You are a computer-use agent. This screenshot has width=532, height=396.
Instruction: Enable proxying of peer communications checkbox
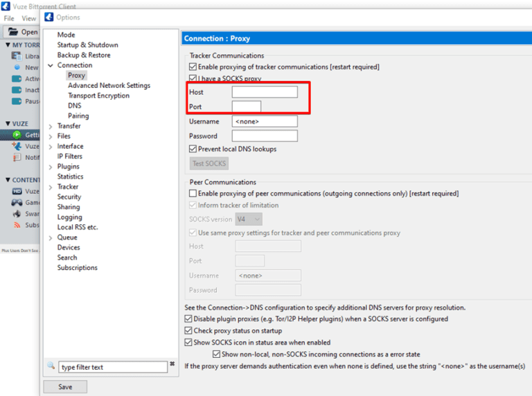pos(193,194)
